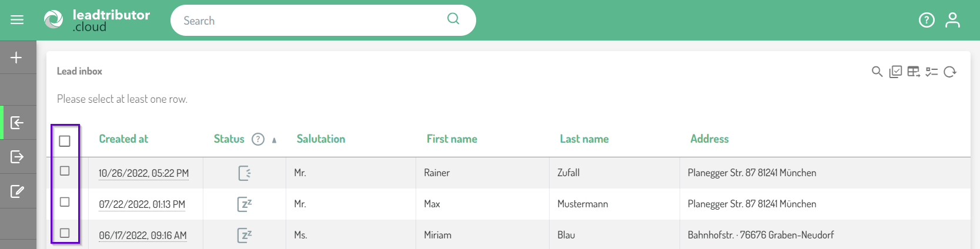Open the user account profile icon
The width and height of the screenshot is (980, 249).
tap(952, 21)
